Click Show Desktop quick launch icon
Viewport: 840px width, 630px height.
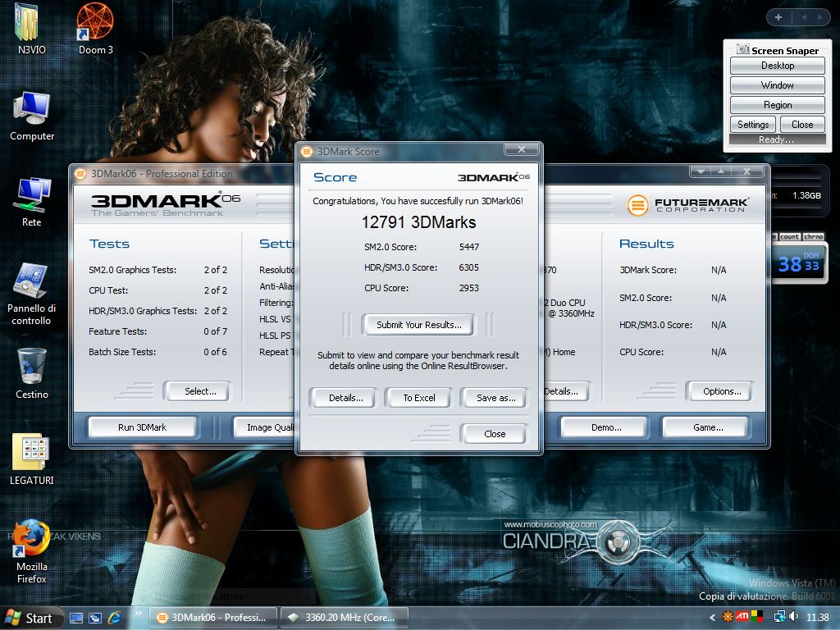76,619
